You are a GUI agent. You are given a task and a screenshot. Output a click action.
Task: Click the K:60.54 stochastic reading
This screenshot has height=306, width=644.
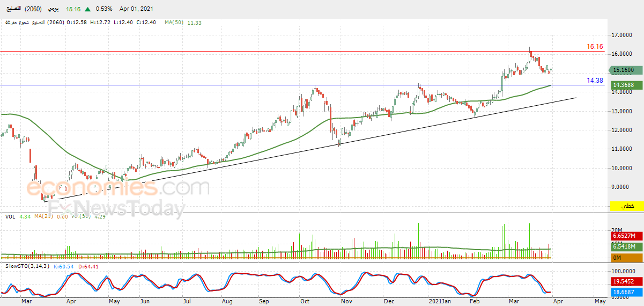coord(64,266)
